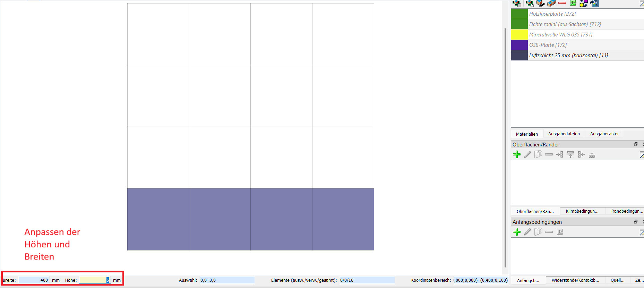The image size is (644, 288).
Task: Click the Breite input field showing 400
Action: pos(34,280)
